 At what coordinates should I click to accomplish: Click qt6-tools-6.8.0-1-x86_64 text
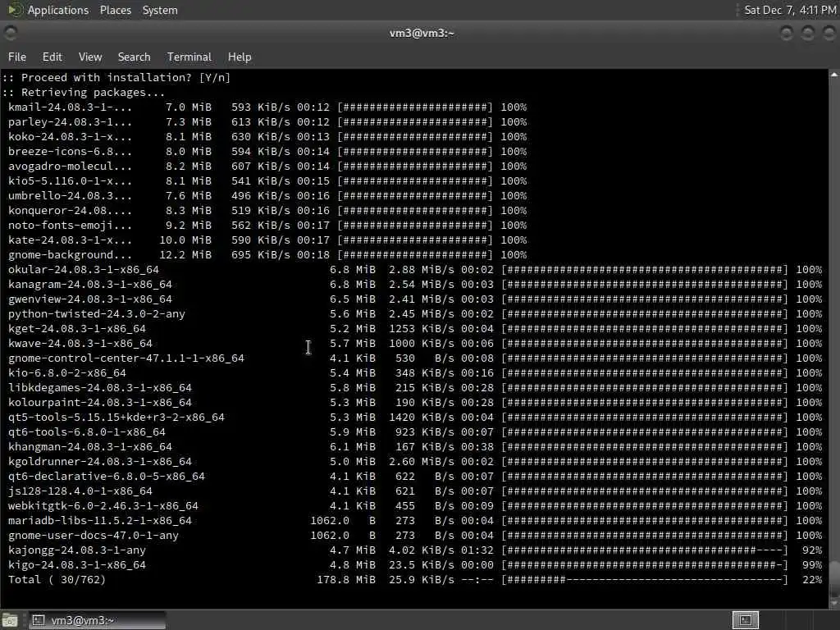pos(87,431)
